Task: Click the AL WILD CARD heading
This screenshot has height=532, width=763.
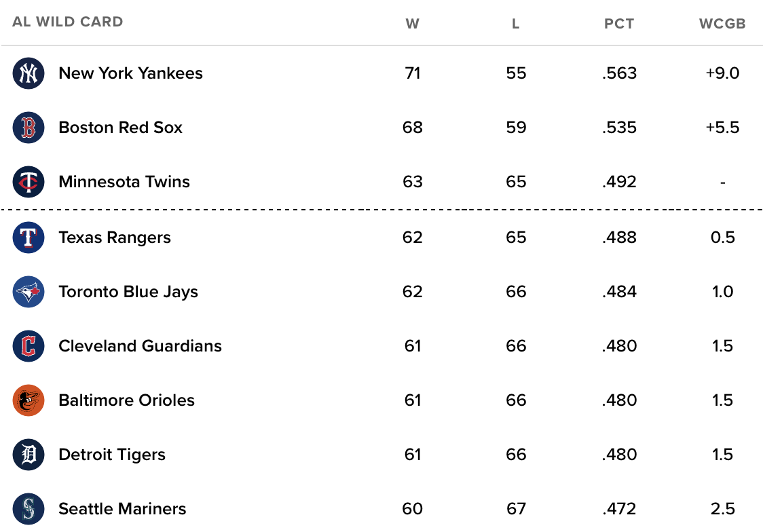Action: 68,22
